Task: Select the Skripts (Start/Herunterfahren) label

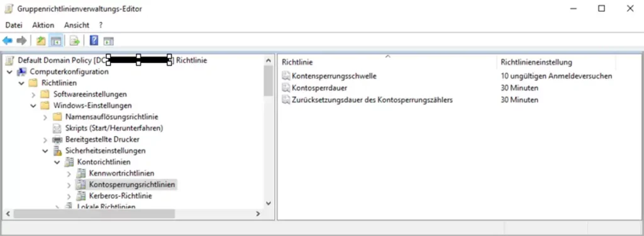Action: 114,128
